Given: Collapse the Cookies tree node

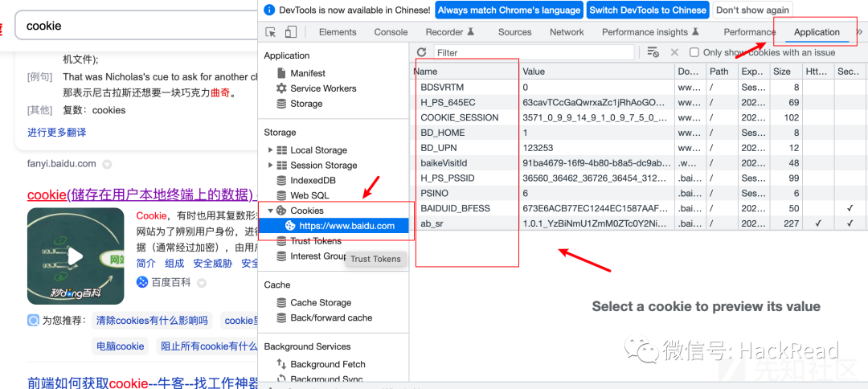Looking at the screenshot, I should click(270, 211).
